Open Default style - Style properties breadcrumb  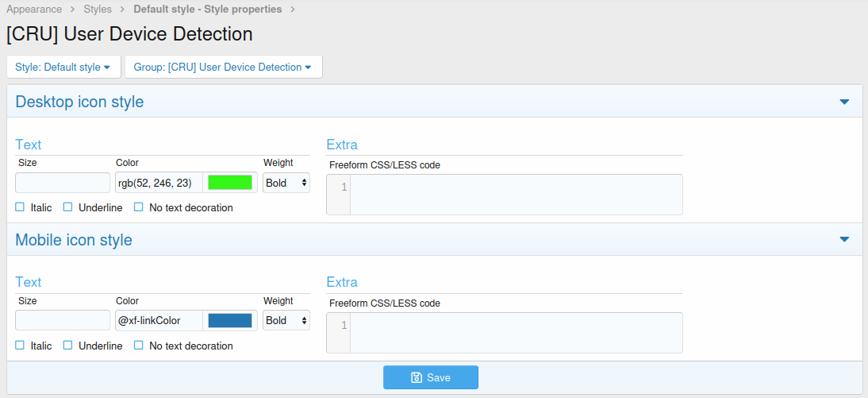(207, 10)
